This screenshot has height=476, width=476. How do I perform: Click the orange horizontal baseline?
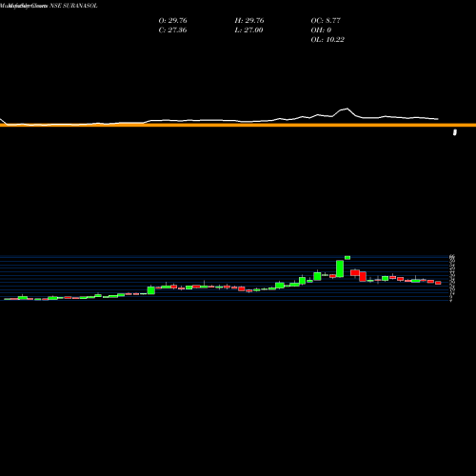tap(238, 125)
